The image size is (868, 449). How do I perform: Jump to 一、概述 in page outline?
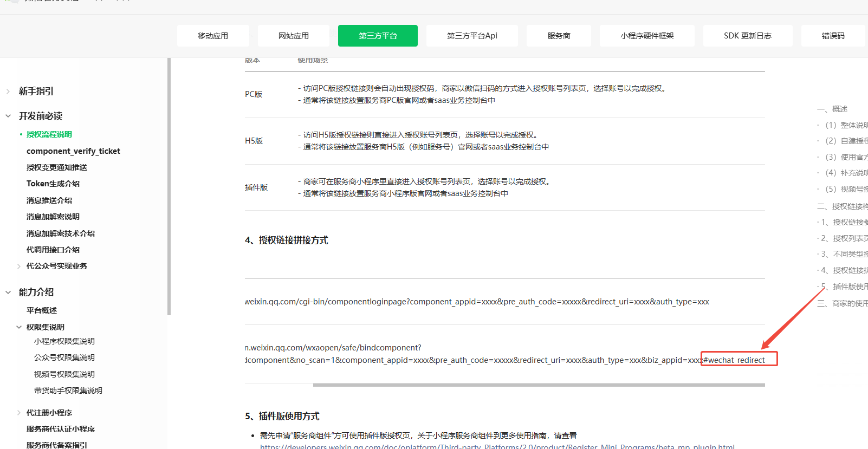point(832,109)
